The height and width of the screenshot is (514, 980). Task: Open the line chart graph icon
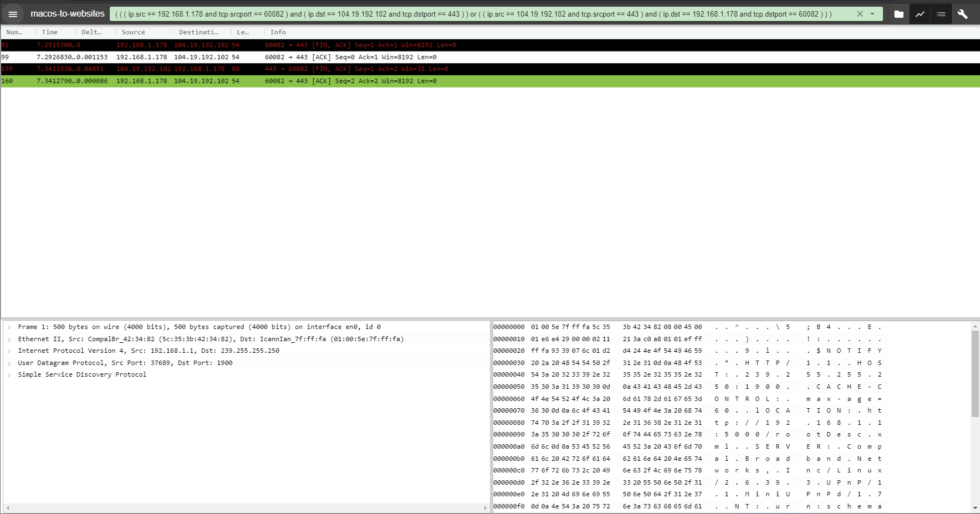920,14
